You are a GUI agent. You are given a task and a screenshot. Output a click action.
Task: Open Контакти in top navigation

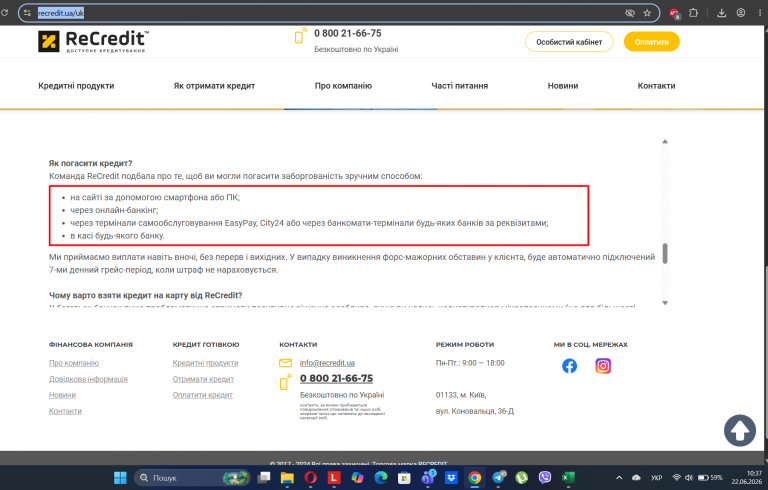click(656, 86)
